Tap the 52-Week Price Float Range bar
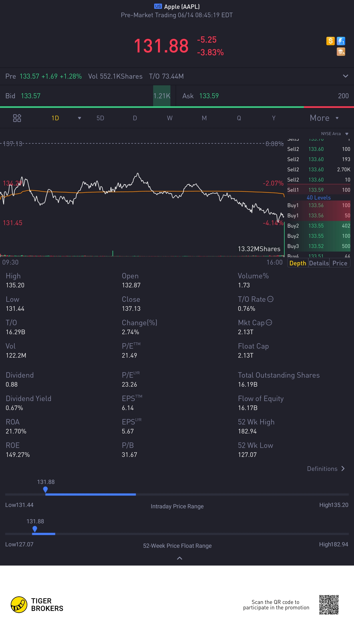Image resolution: width=354 pixels, height=644 pixels. pos(177,534)
